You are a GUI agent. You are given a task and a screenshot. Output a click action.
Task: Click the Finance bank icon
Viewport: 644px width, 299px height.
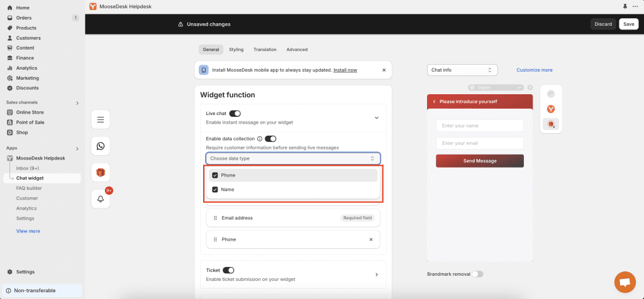pyautogui.click(x=10, y=58)
